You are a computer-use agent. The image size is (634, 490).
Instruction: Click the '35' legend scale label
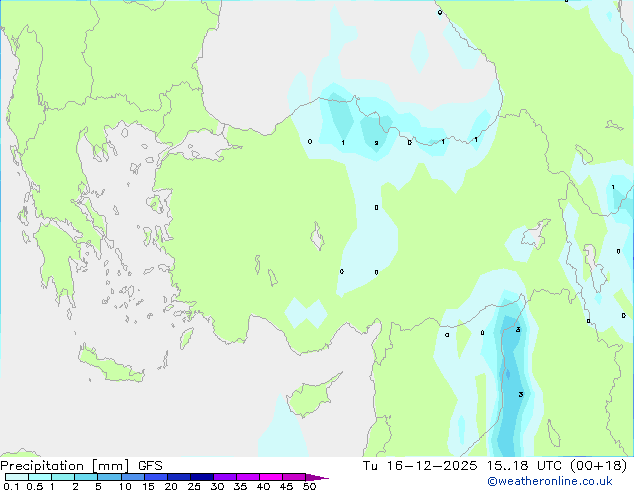tap(240, 486)
